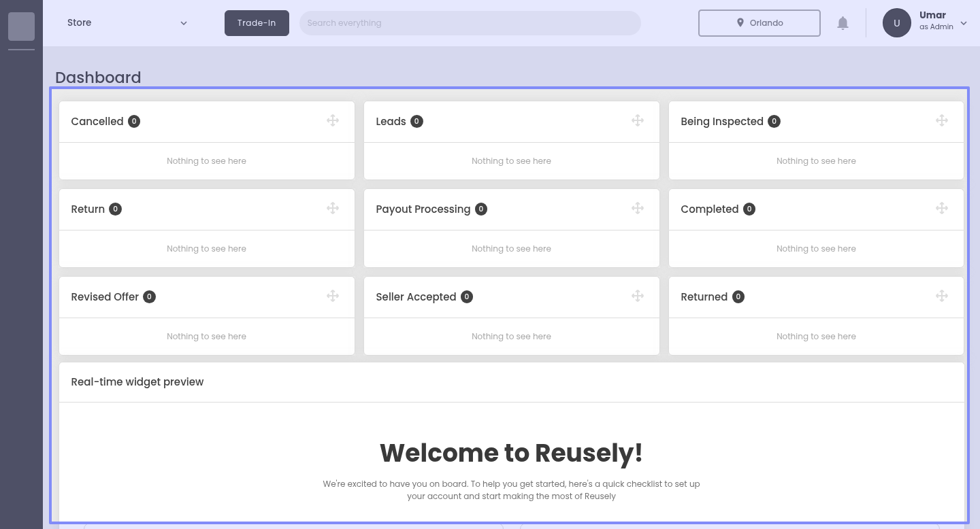
Task: Click the move handle on Completed card
Action: (942, 209)
